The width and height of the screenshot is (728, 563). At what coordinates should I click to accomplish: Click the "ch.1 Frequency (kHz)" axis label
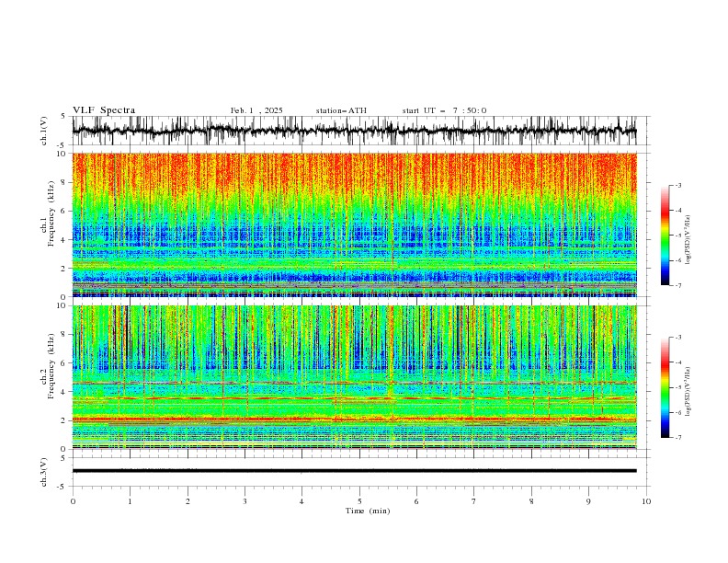coord(49,214)
